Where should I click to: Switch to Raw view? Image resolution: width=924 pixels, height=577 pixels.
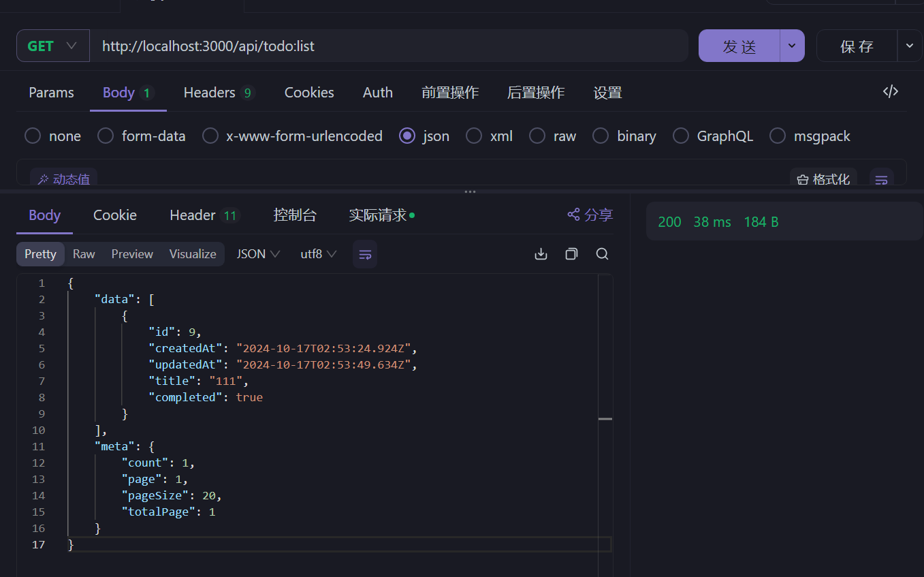[x=84, y=254]
